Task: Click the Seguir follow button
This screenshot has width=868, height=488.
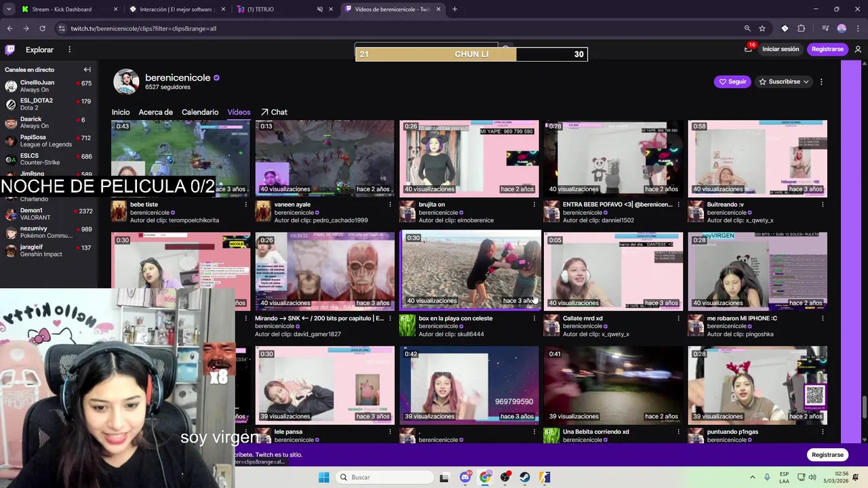Action: [x=733, y=82]
